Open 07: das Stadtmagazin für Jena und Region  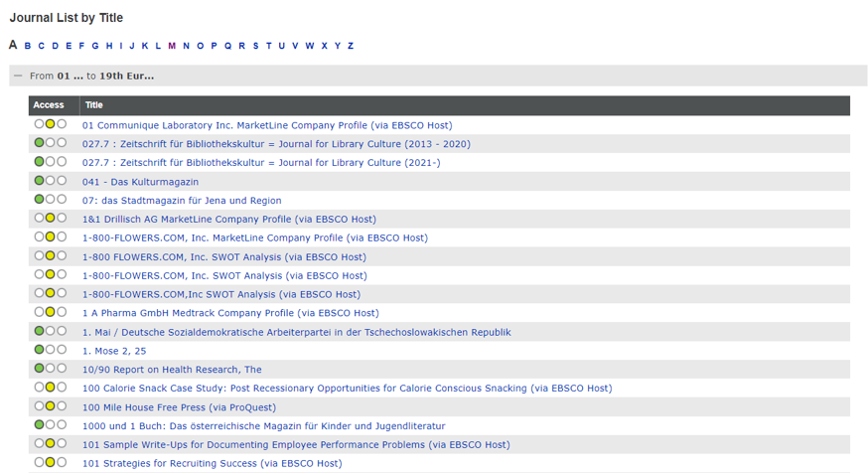pyautogui.click(x=182, y=201)
